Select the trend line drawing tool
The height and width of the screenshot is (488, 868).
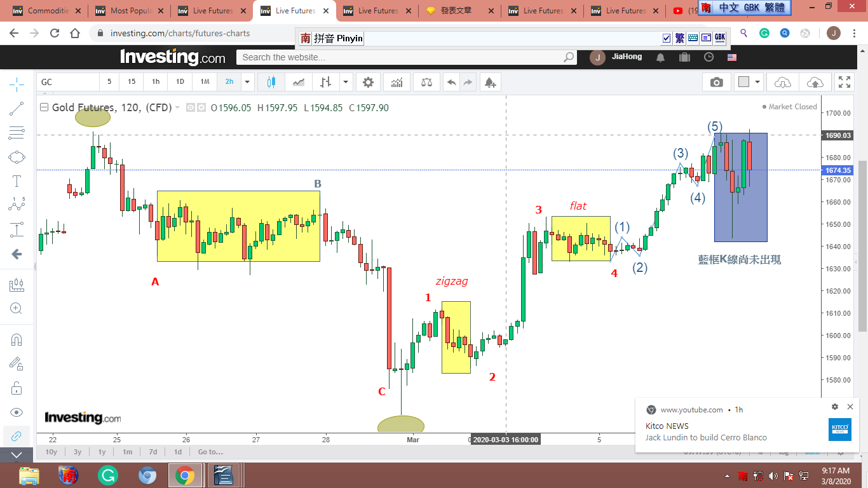coord(17,109)
